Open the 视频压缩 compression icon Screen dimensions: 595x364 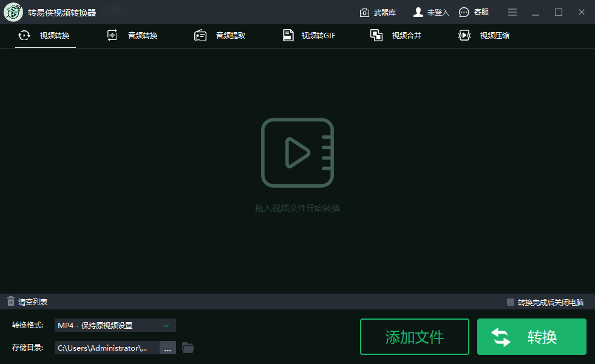tap(463, 35)
